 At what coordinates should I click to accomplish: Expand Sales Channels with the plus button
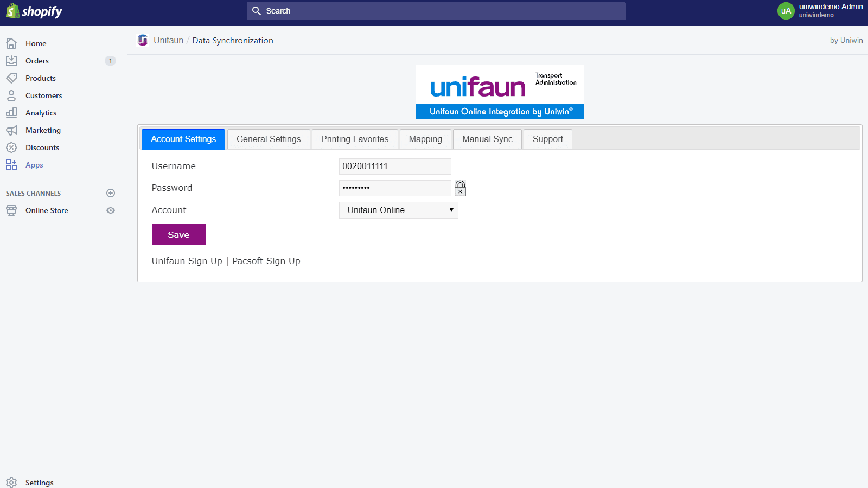click(x=111, y=193)
